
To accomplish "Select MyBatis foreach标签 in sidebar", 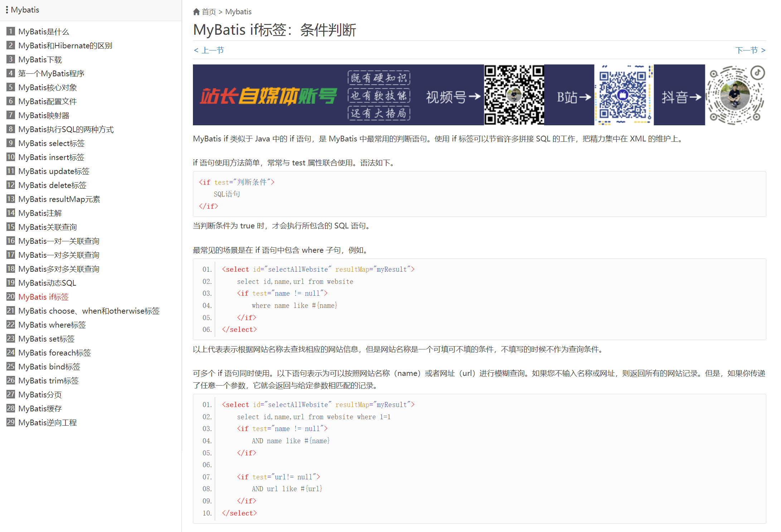I will [54, 353].
